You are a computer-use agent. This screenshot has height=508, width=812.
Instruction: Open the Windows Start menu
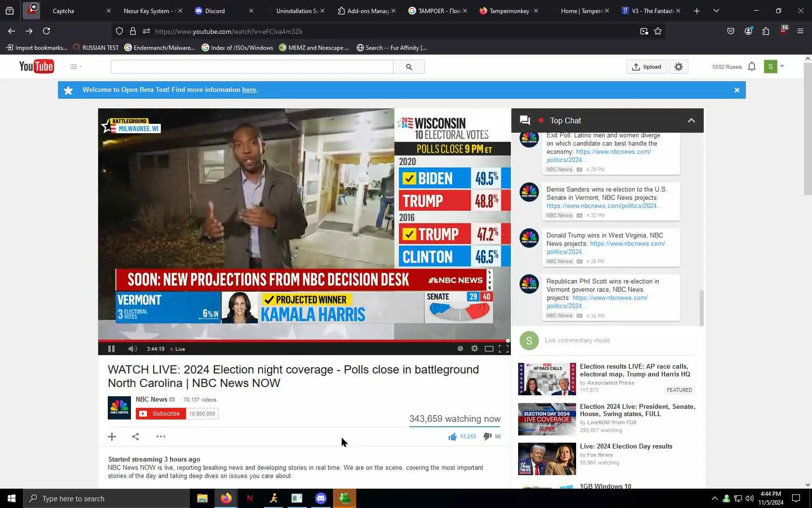(12, 498)
